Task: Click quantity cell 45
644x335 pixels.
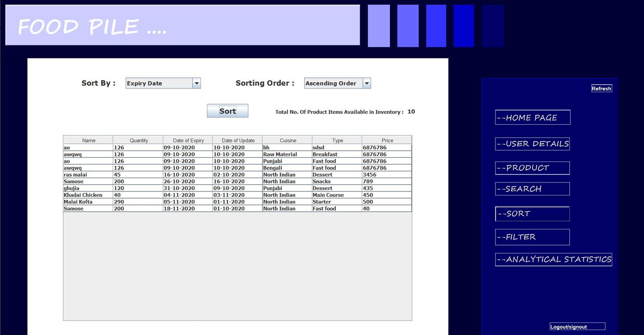Action: point(138,174)
